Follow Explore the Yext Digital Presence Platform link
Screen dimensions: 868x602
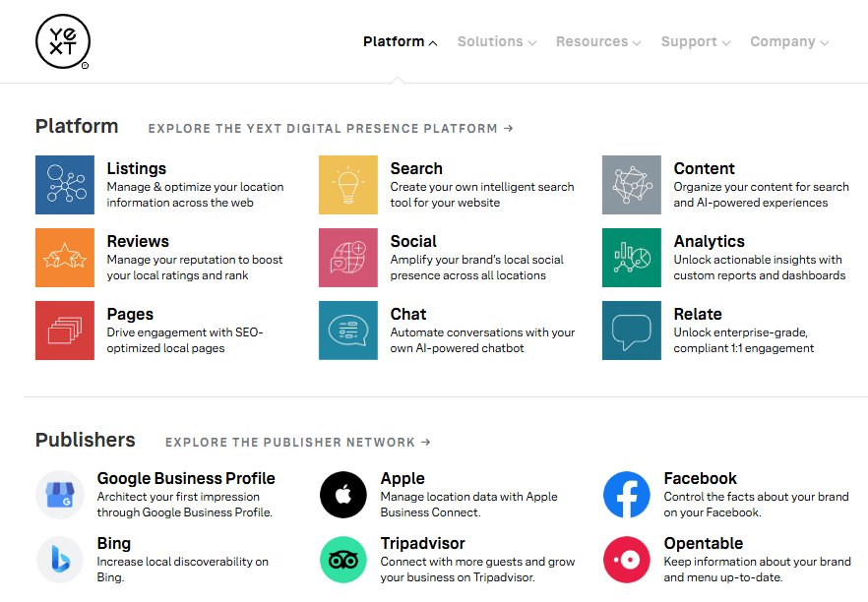(331, 128)
